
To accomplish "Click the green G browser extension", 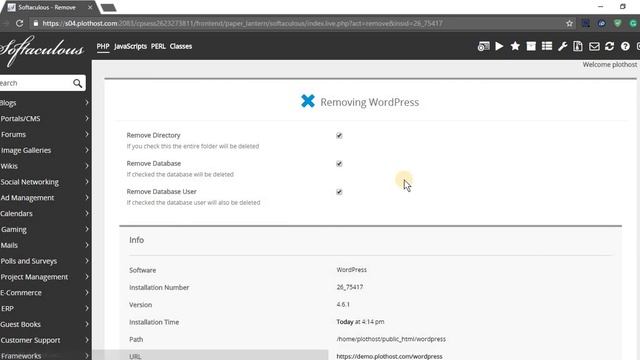I will coord(633,24).
